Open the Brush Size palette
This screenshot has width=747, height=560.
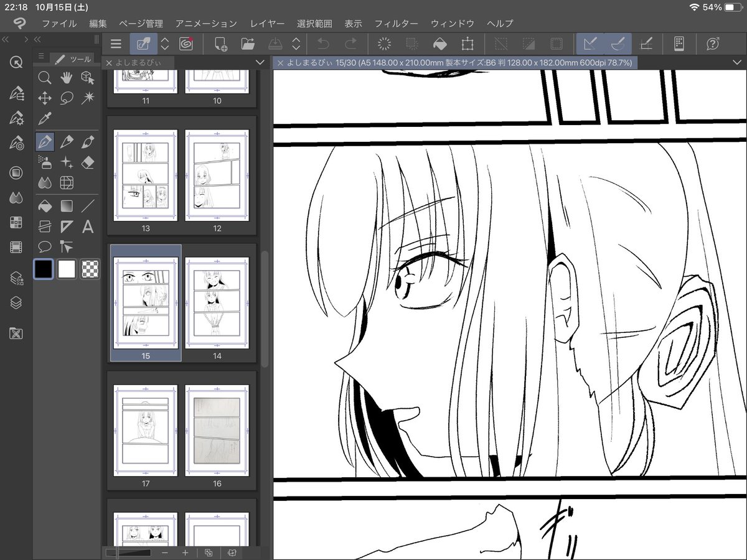click(x=16, y=143)
